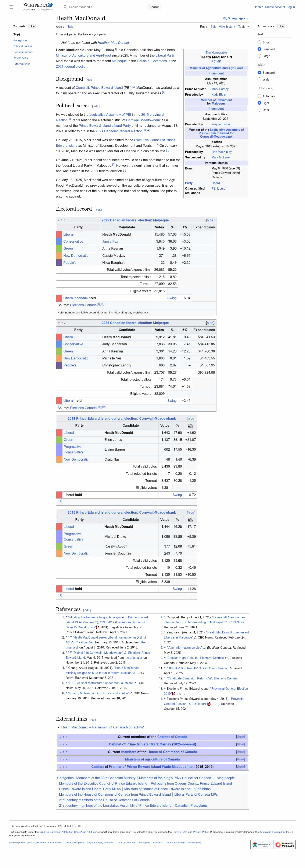The image size is (305, 868).
Task: Select the Wide width option
Action: (x=259, y=80)
